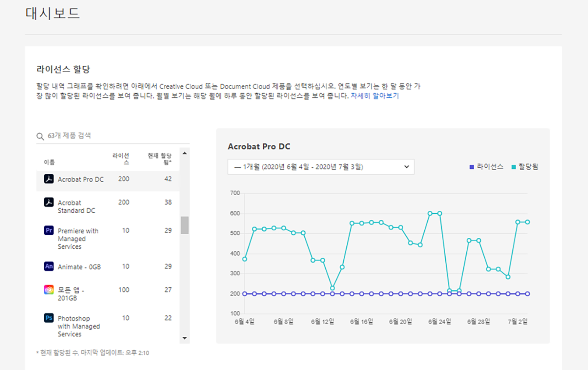Click the 200 license count for Acrobat Standard DC
The width and height of the screenshot is (588, 370).
124,202
